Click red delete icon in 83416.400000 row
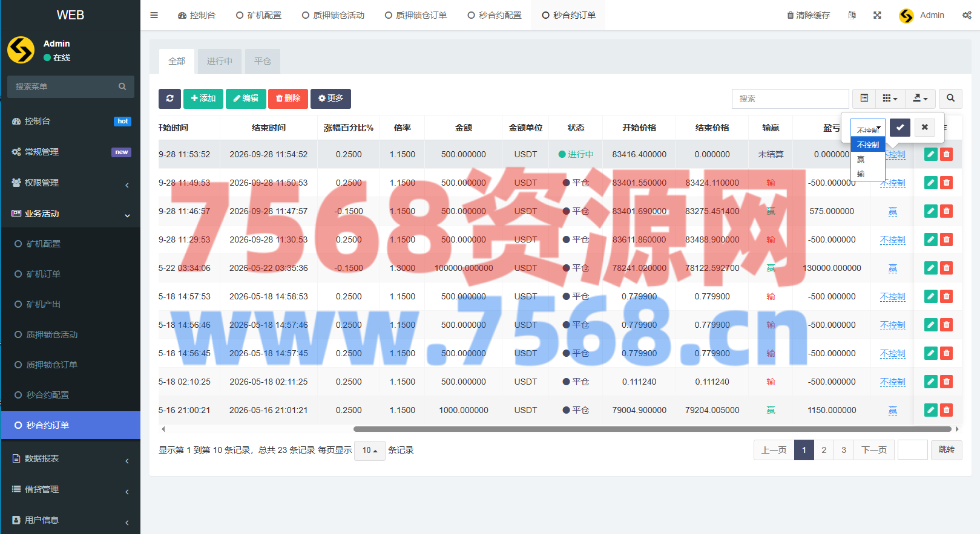Image resolution: width=980 pixels, height=534 pixels. 947,154
